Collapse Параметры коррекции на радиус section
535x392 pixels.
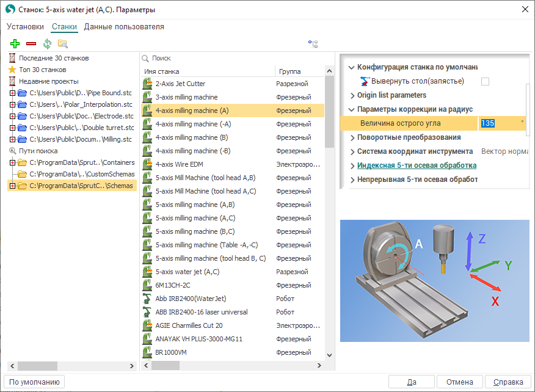[351, 109]
